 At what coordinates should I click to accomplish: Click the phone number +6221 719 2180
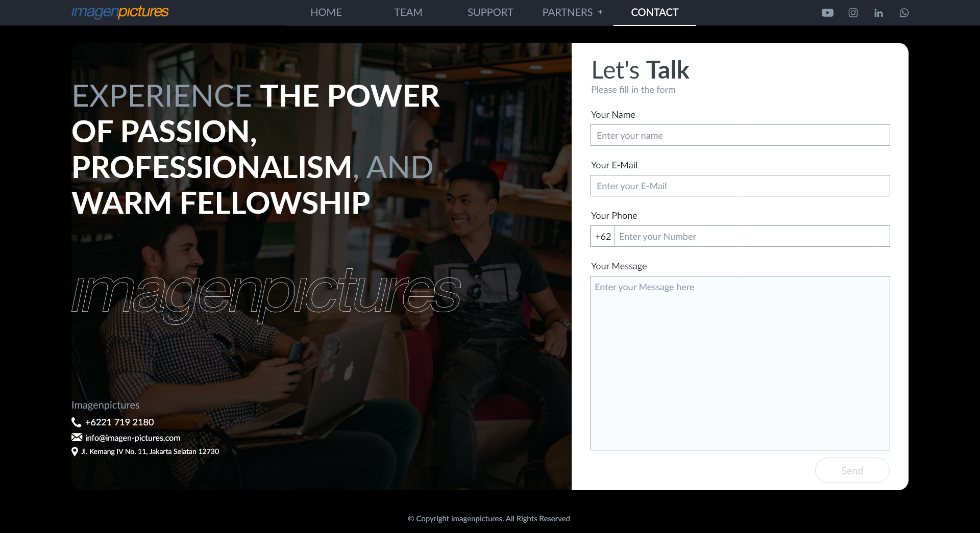[119, 422]
